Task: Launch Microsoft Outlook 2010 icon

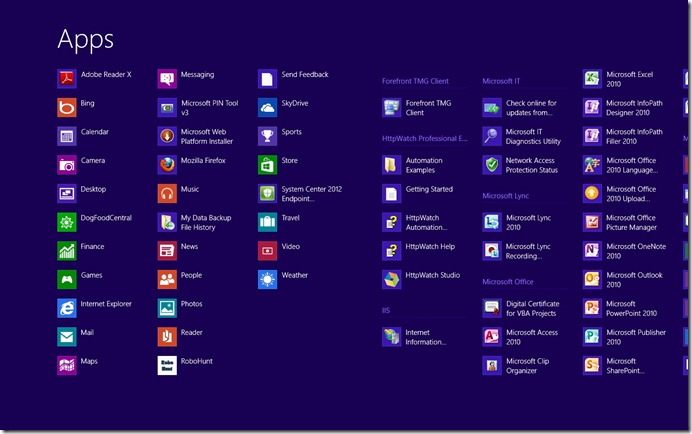Action: (x=592, y=280)
